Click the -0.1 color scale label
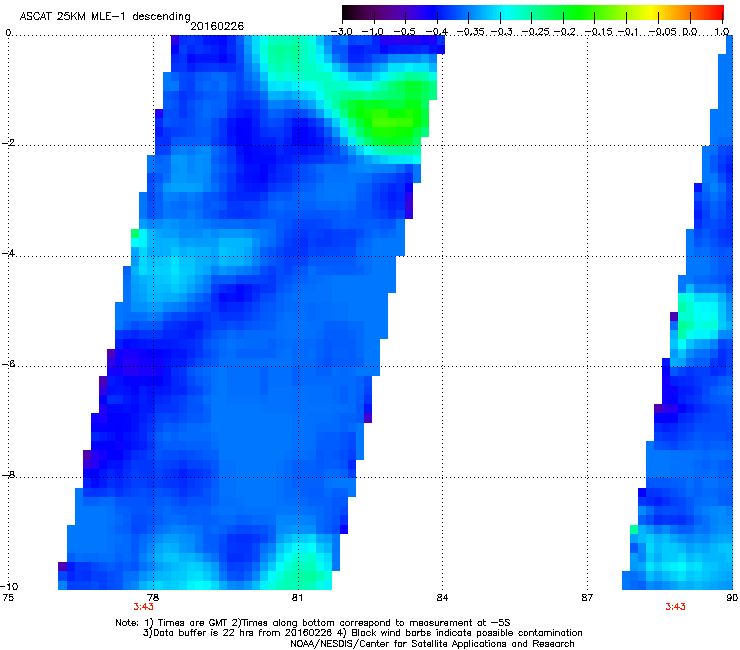 click(x=629, y=32)
